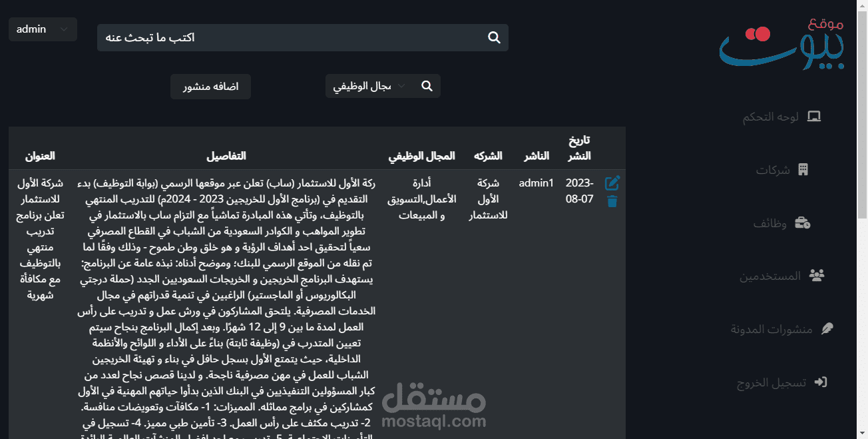
Task: Click the الشركه column header
Action: point(488,156)
